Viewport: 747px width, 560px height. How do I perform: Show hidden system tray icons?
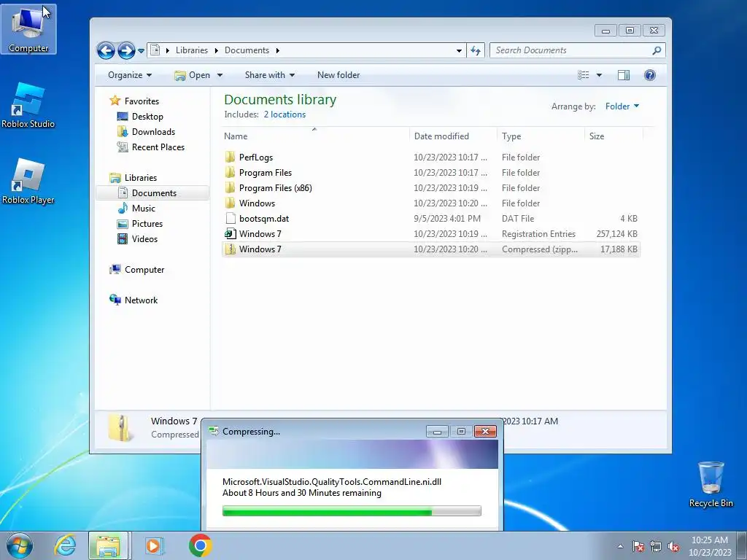tap(620, 546)
